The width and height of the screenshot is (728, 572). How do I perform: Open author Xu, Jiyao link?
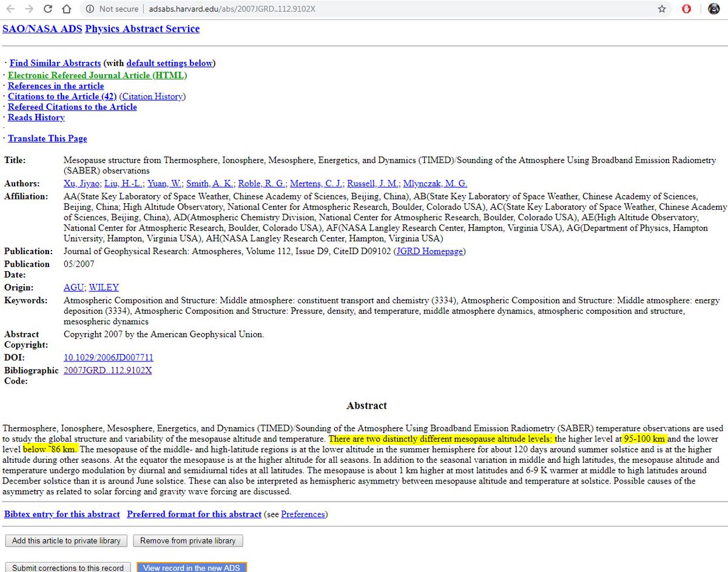(83, 183)
